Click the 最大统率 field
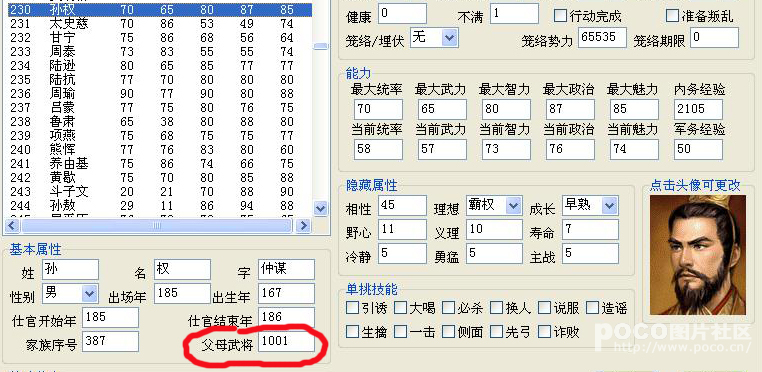 [x=379, y=109]
